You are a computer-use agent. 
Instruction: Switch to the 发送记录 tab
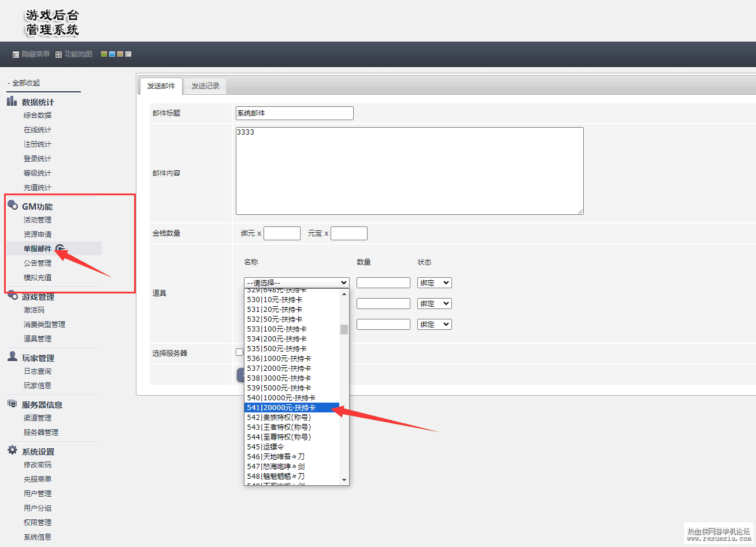pyautogui.click(x=205, y=86)
